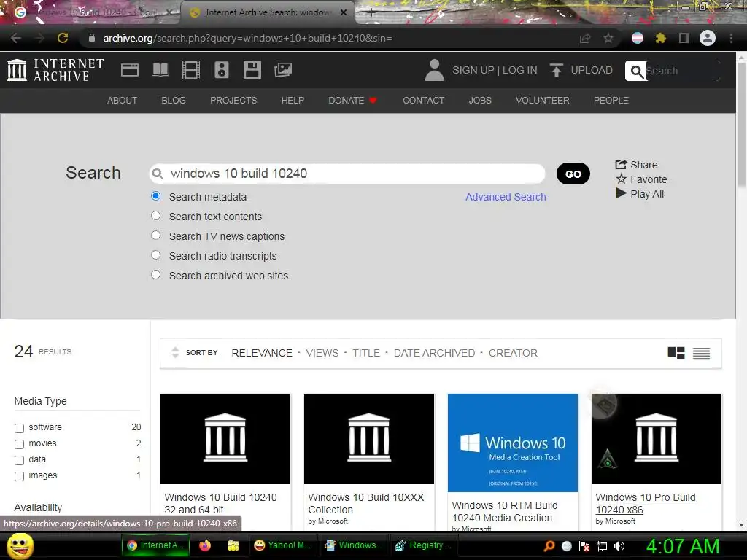Open the Chrome side panel icon
Viewport: 747px width, 560px height.
684,38
